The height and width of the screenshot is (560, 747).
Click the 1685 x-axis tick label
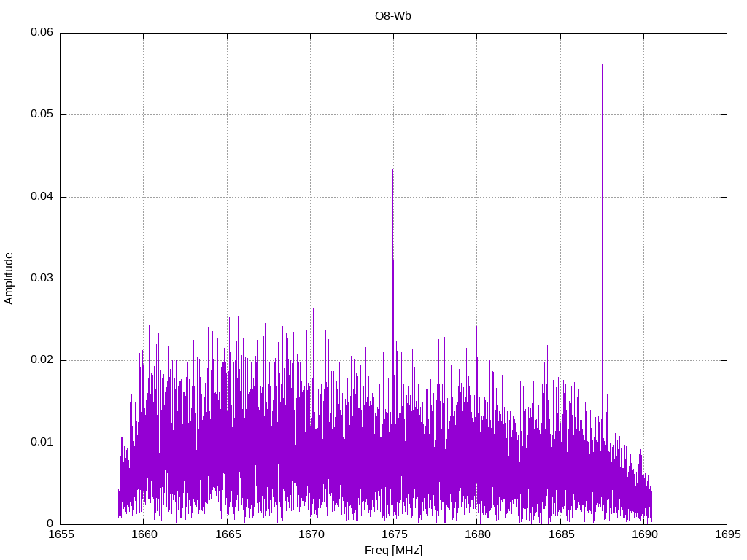point(561,534)
